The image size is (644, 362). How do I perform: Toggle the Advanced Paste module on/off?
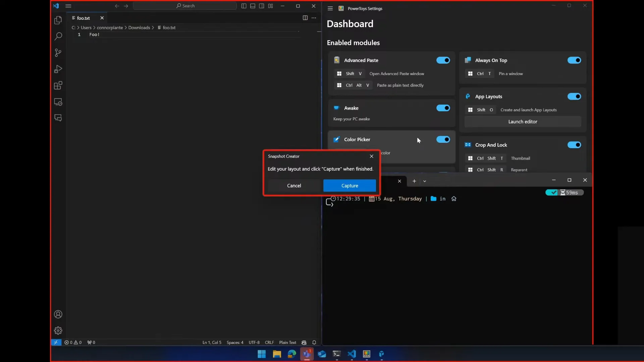click(442, 60)
